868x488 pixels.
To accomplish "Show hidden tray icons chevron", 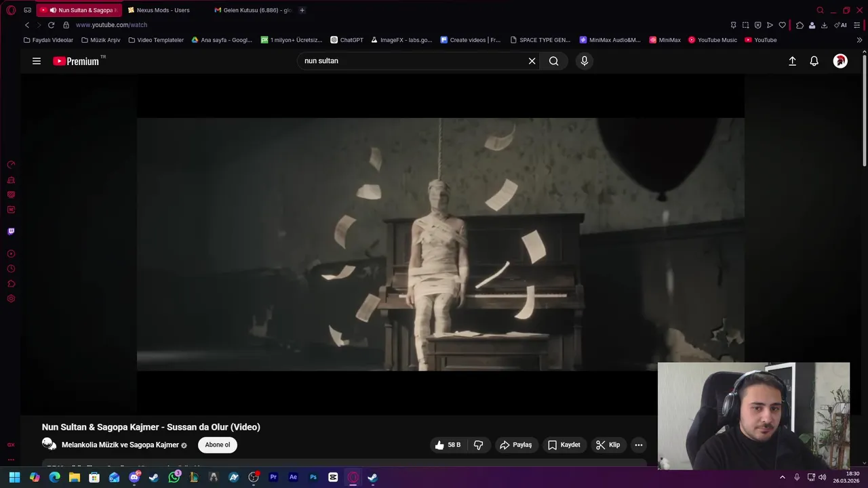I will pyautogui.click(x=782, y=477).
